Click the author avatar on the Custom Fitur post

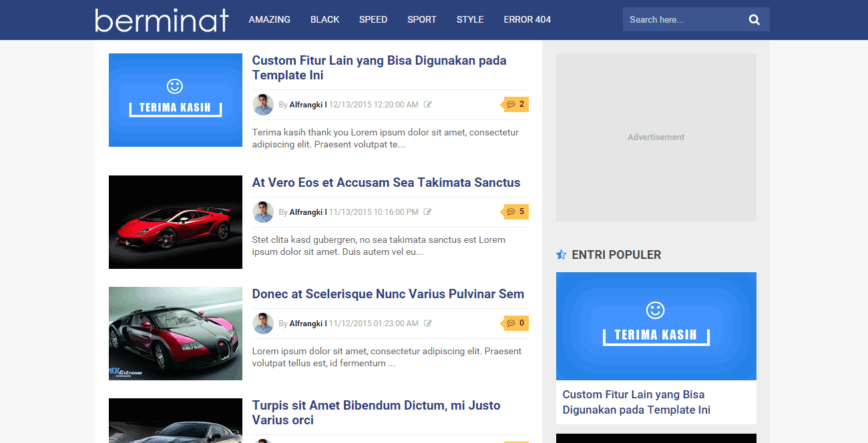click(263, 105)
